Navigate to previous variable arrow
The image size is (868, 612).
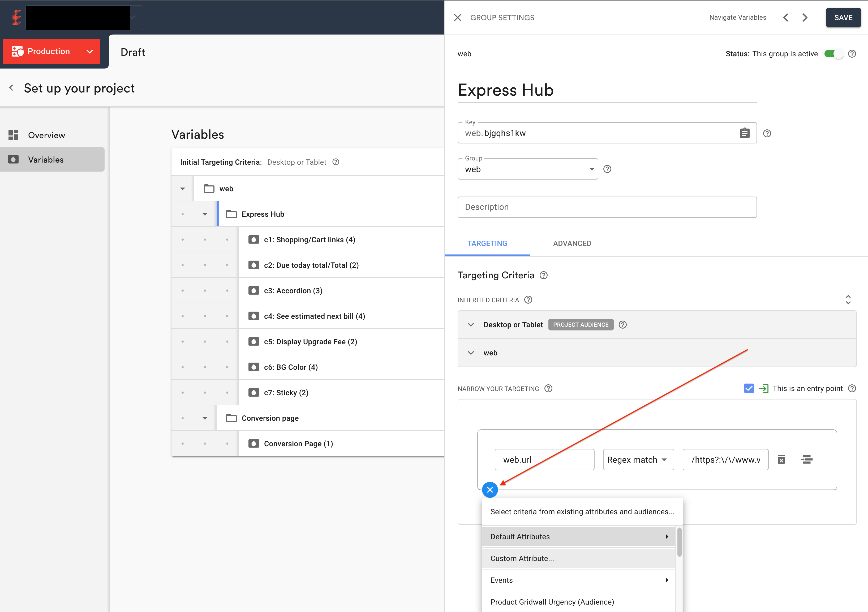(786, 18)
